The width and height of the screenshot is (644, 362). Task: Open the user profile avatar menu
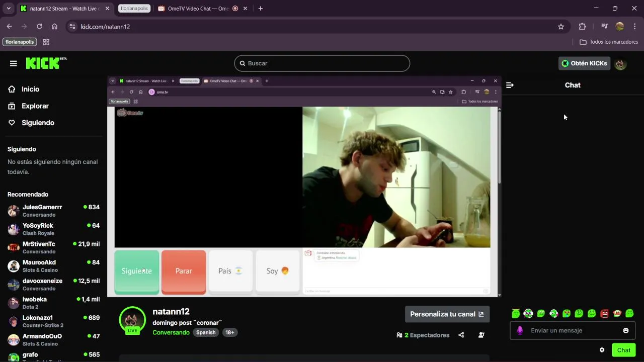620,64
